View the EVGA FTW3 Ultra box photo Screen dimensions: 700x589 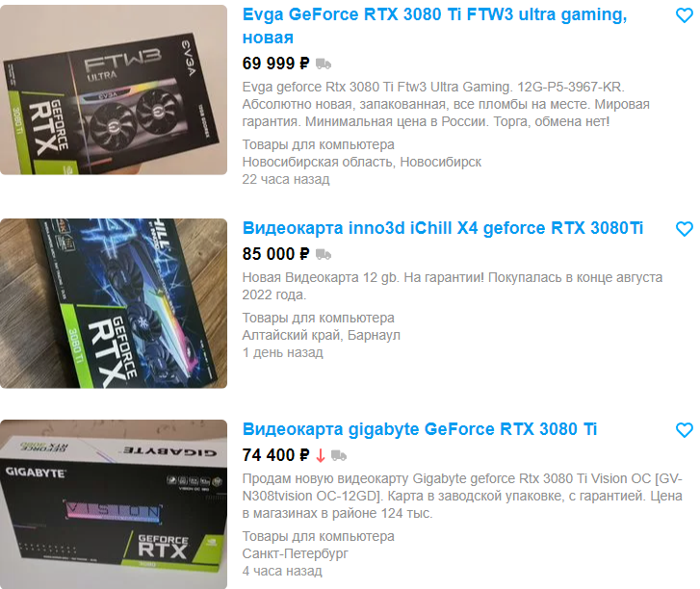click(114, 90)
